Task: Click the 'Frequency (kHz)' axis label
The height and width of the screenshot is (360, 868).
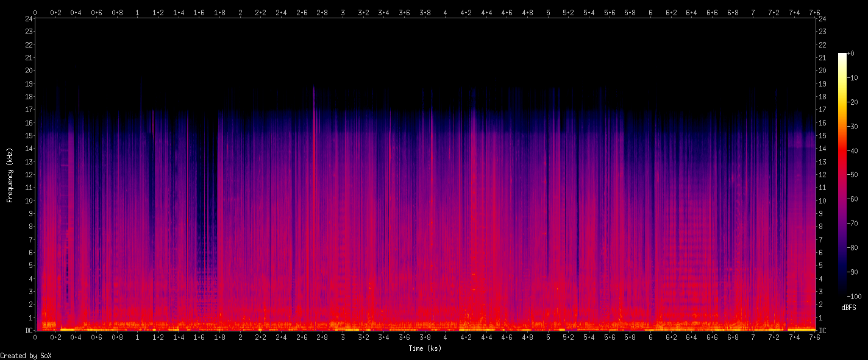Action: 10,175
